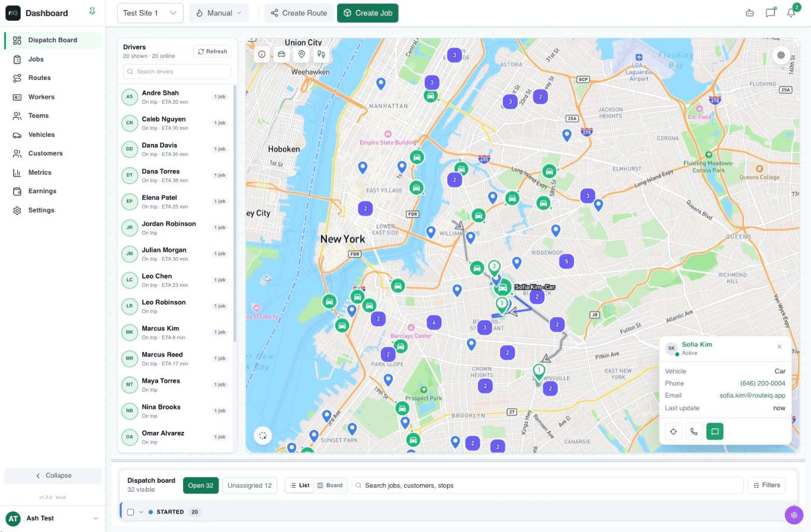Select driver Marcus Reed
This screenshot has width=811, height=532.
click(176, 359)
